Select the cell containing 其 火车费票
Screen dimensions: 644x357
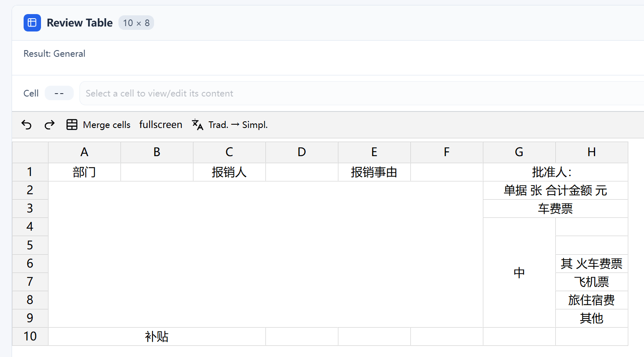592,263
